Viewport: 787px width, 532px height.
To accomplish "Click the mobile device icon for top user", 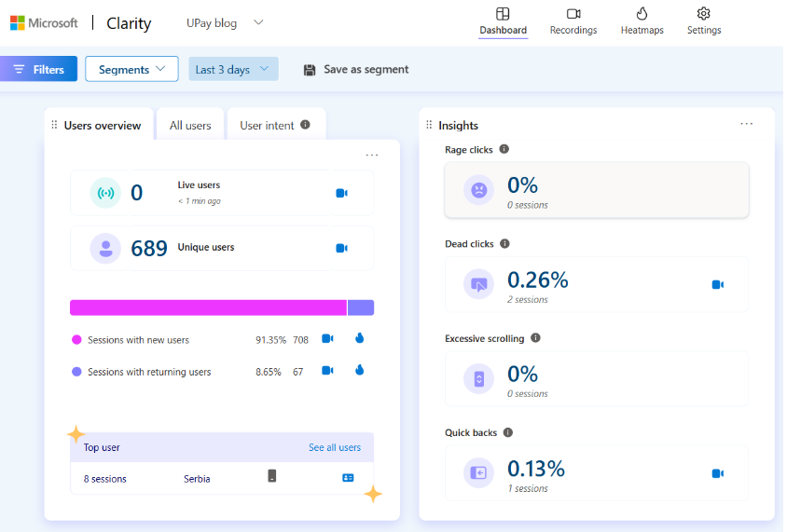I will (272, 476).
